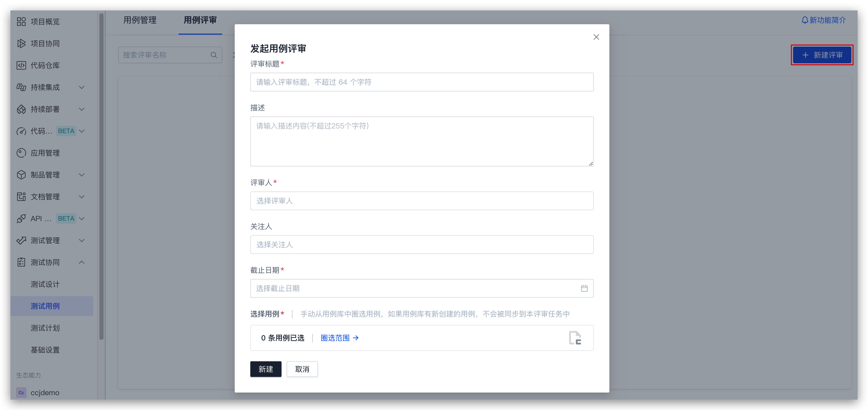The height and width of the screenshot is (410, 868).
Task: Focus the 描述 text area
Action: point(422,141)
